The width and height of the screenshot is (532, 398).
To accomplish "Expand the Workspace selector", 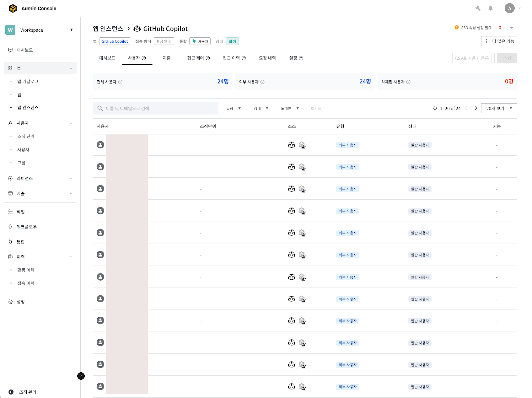I will coord(40,30).
